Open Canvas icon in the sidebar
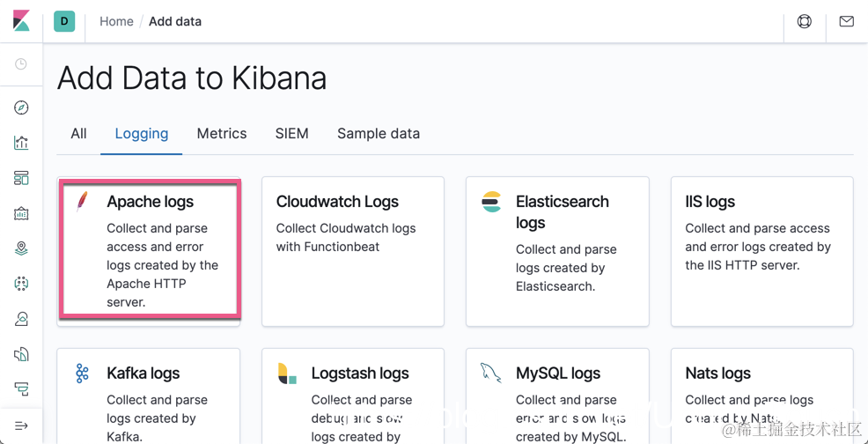Screen dimensions: 868x444 click(x=21, y=213)
